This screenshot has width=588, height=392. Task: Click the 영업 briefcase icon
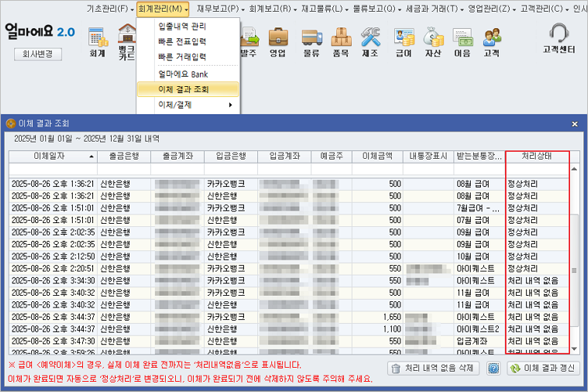tap(278, 41)
